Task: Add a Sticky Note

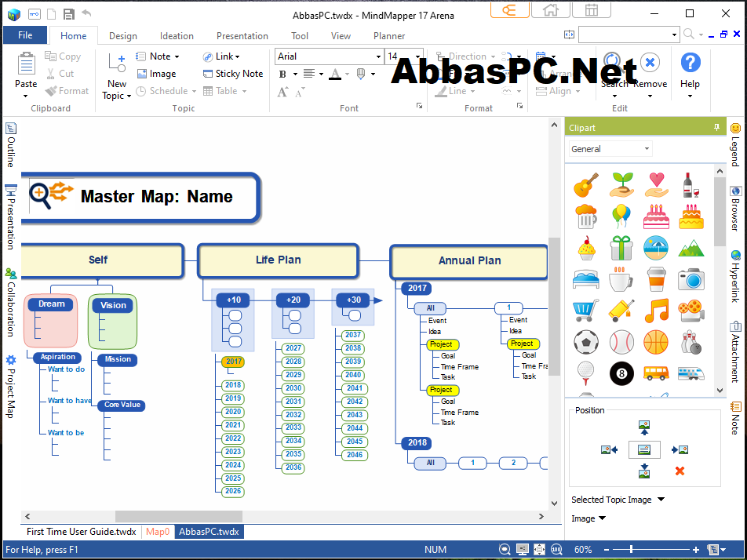Action: coord(233,74)
